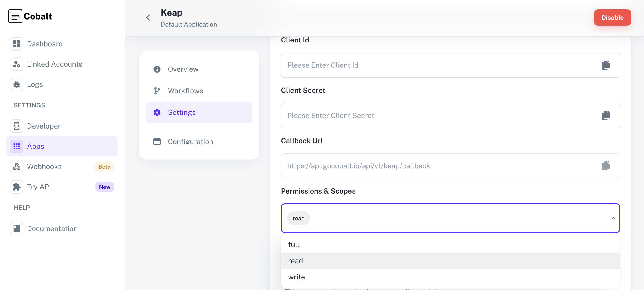Select full scope from the list
644x290 pixels.
click(x=294, y=244)
